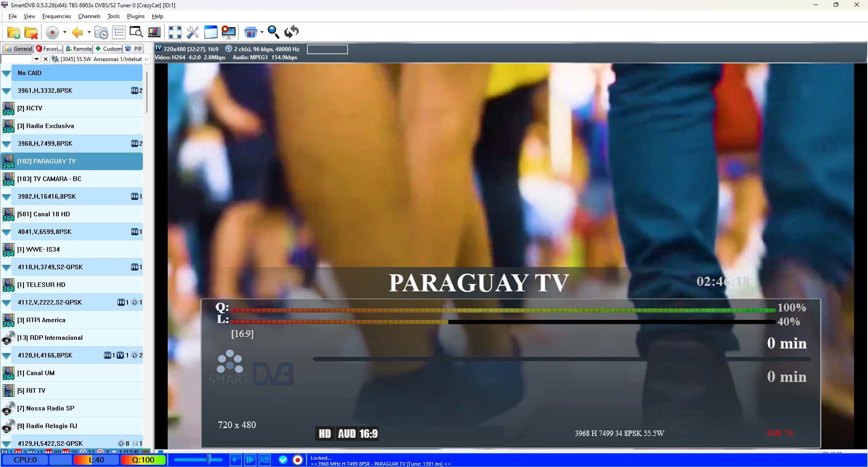Click the yellow back arrow icon

coord(77,33)
